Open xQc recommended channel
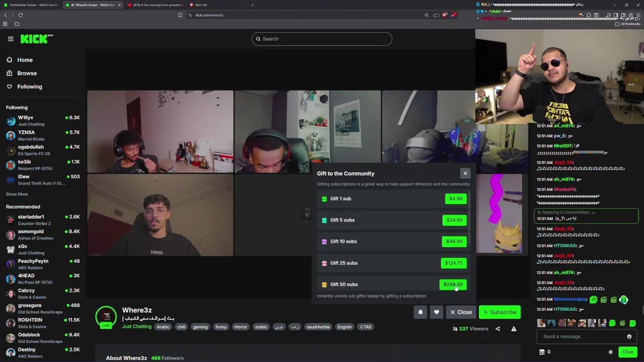This screenshot has width=644, height=362. click(43, 249)
